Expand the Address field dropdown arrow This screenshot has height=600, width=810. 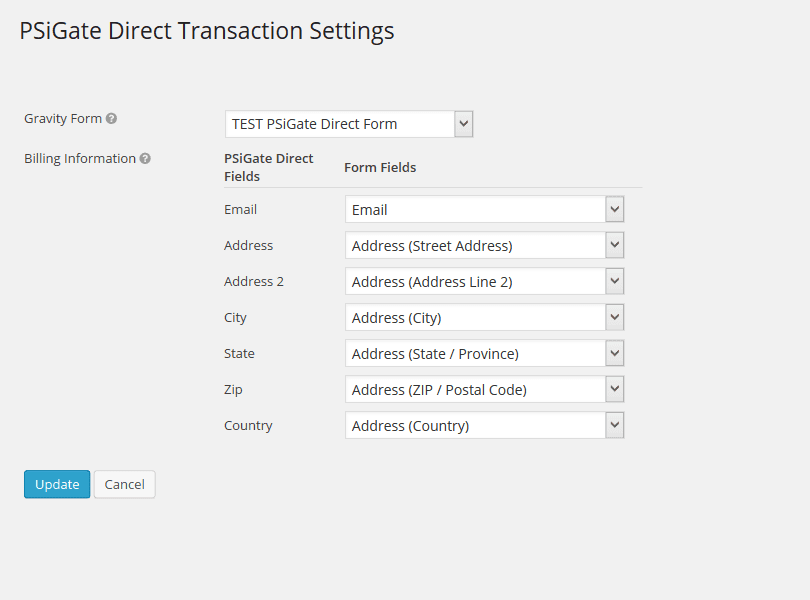coord(615,245)
